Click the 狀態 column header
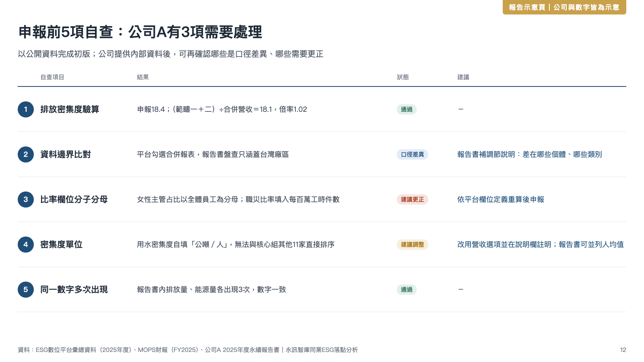The width and height of the screenshot is (644, 362). [403, 77]
